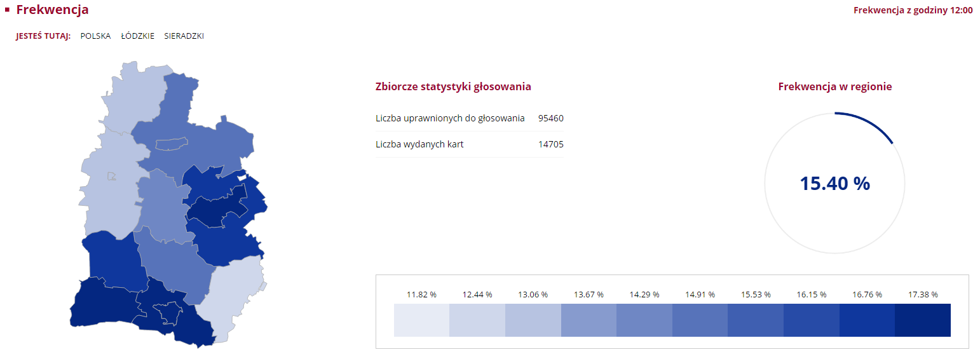The height and width of the screenshot is (359, 980).
Task: Click the 15.40 % turnout circle
Action: click(834, 184)
